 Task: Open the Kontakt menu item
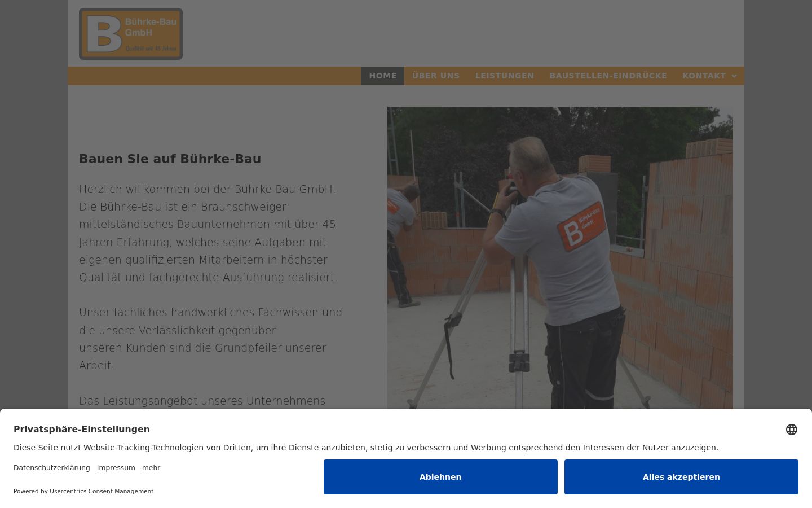tap(704, 76)
